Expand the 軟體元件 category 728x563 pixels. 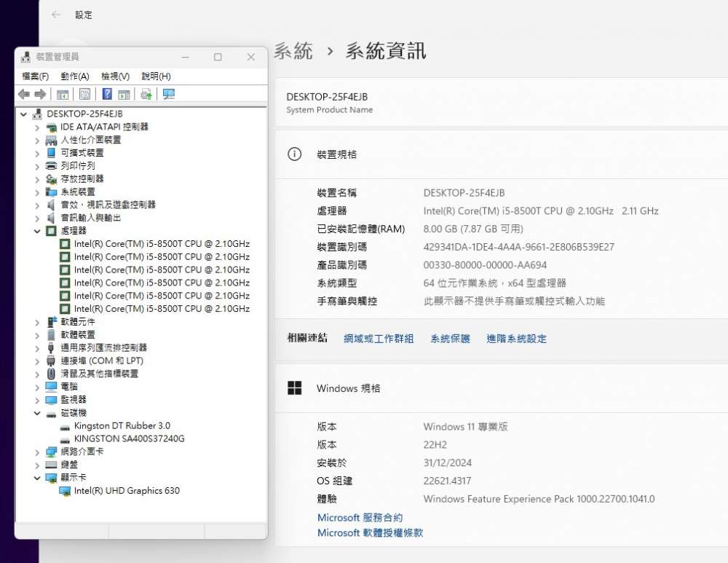[37, 322]
